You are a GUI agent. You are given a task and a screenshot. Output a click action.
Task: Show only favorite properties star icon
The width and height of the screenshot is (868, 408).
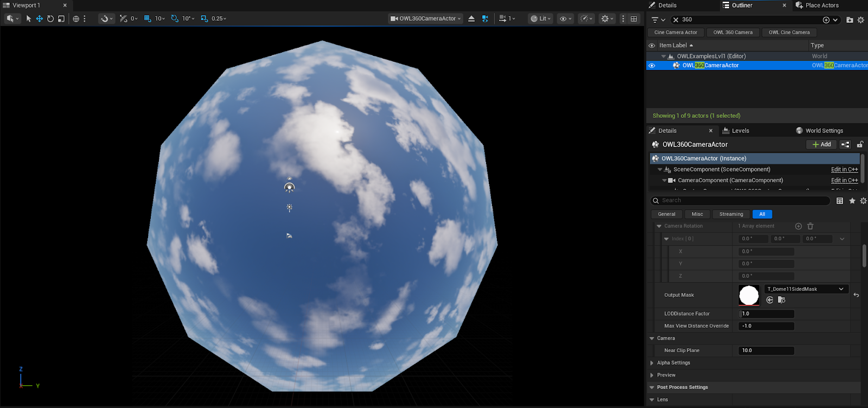[852, 201]
